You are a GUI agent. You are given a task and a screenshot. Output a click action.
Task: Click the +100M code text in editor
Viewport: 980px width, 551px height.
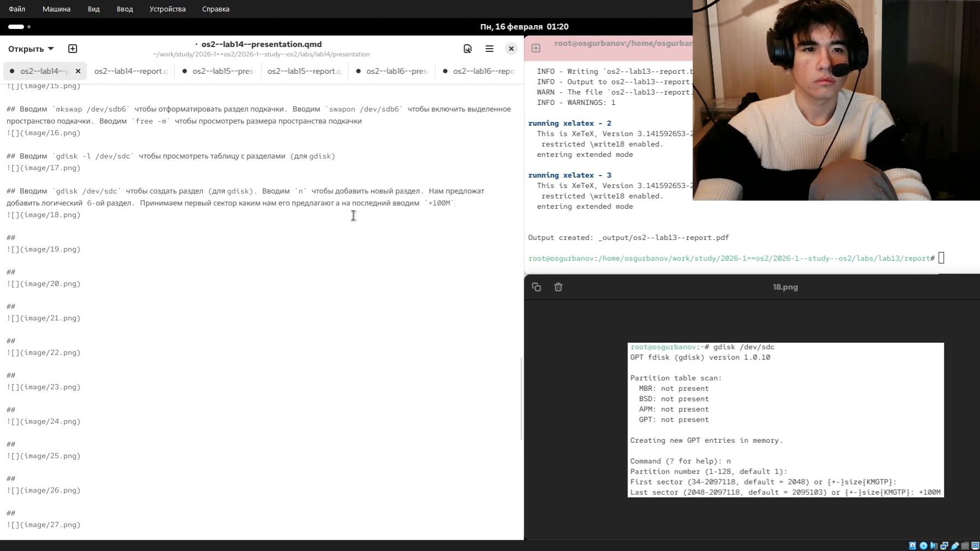pos(439,203)
